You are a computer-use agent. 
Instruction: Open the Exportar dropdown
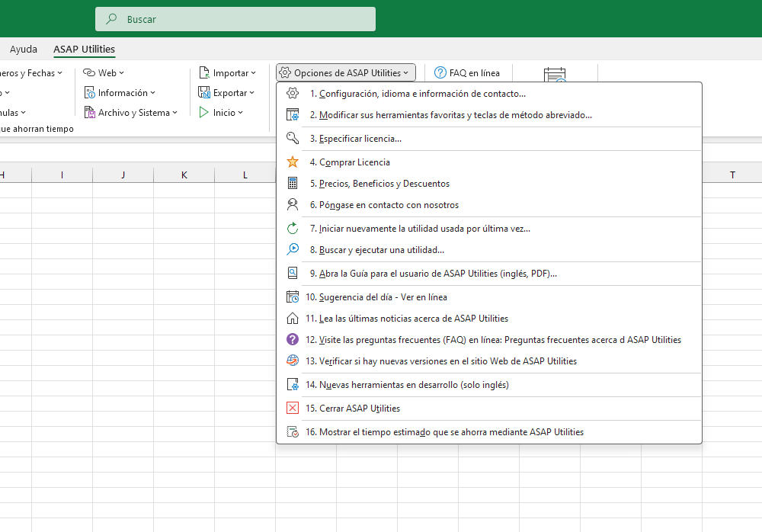226,93
